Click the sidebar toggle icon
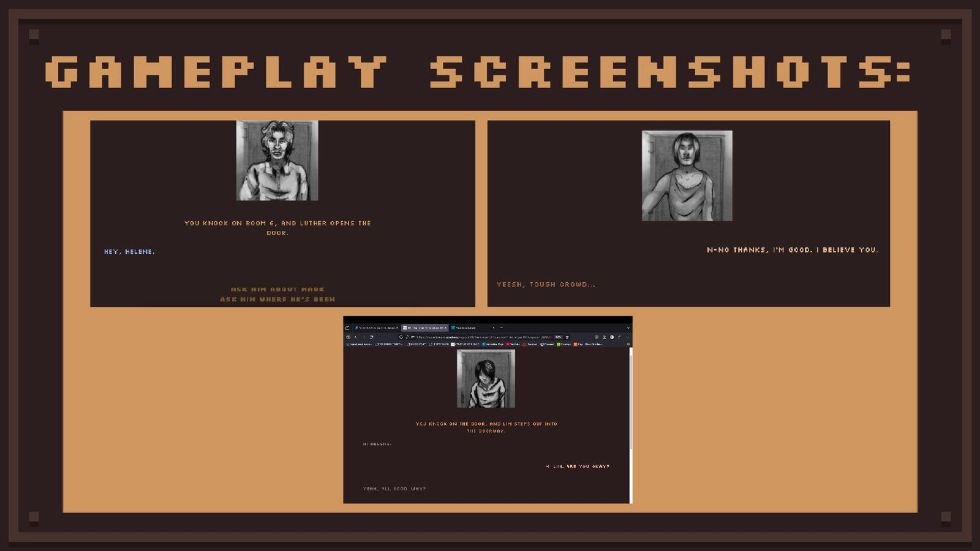 [x=348, y=337]
